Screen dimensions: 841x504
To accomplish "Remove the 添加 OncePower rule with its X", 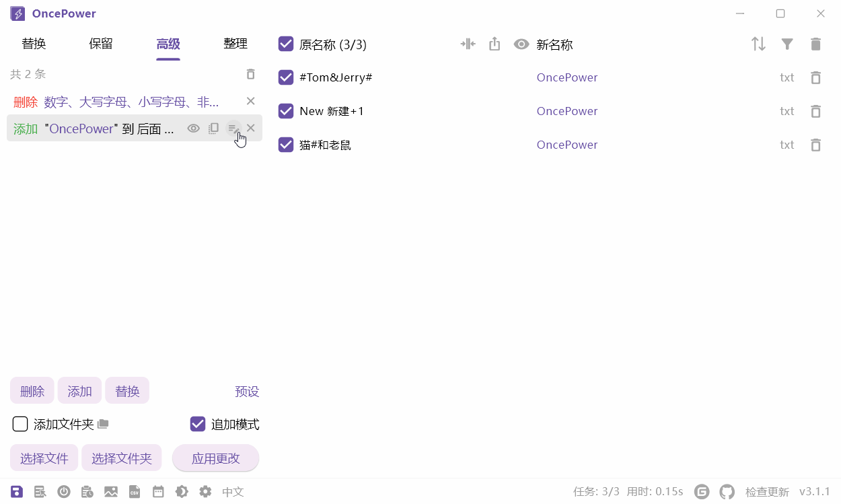I will click(250, 128).
